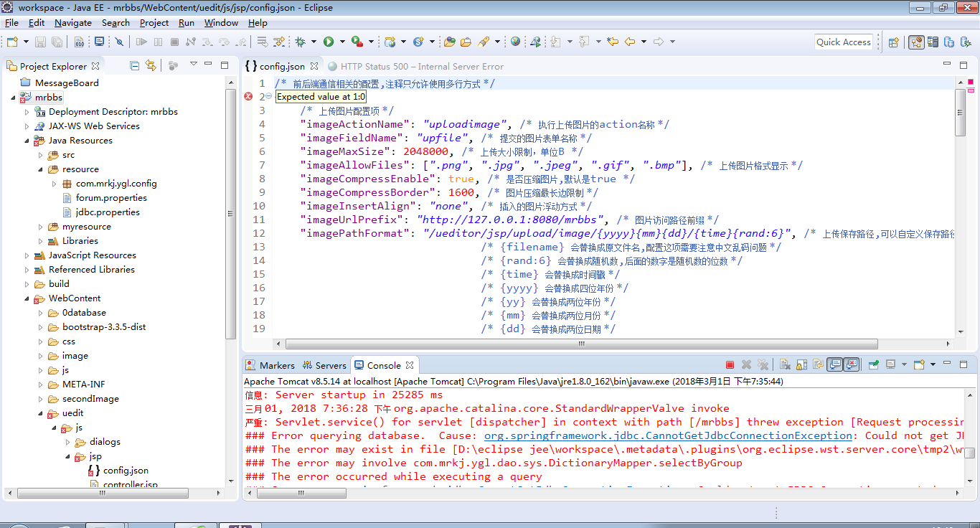Viewport: 980px width, 528px height.
Task: Click the Run Last Tool external tools icon
Action: click(357, 42)
